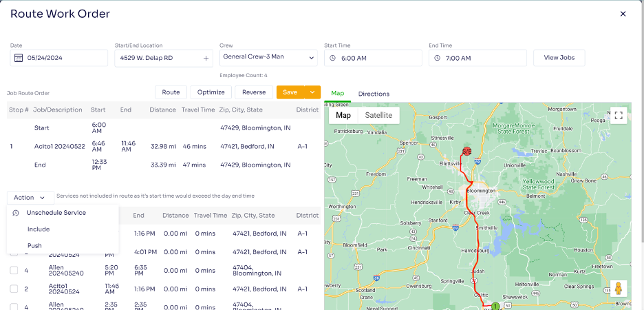
Task: Click the plus icon in Start/End Location
Action: [x=206, y=59]
